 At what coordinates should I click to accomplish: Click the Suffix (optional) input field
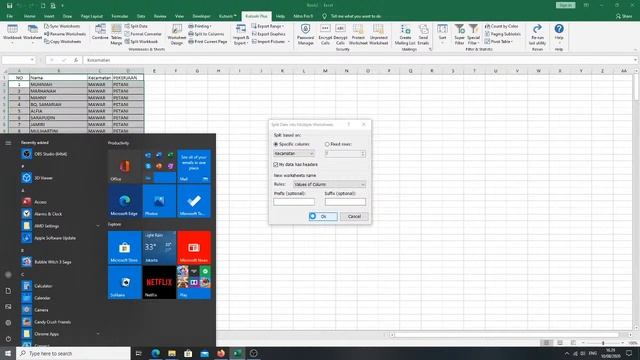pos(345,202)
